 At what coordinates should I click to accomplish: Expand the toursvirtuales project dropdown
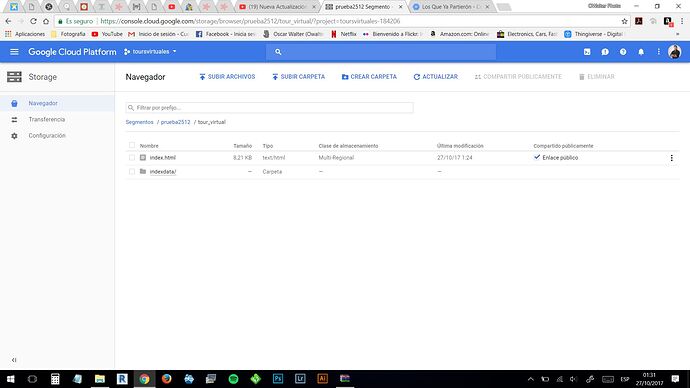point(150,52)
